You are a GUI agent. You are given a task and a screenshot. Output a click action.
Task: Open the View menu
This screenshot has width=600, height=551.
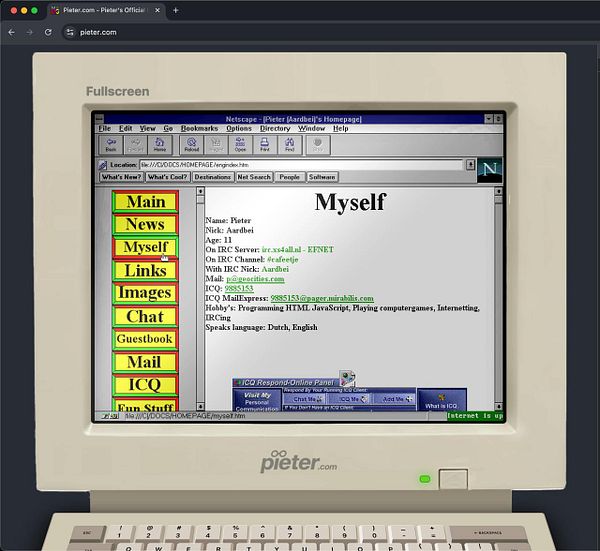click(147, 129)
